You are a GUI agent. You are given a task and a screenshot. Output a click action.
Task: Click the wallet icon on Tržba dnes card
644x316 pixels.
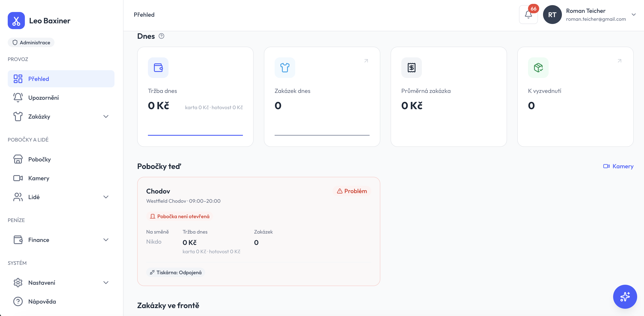pyautogui.click(x=158, y=68)
